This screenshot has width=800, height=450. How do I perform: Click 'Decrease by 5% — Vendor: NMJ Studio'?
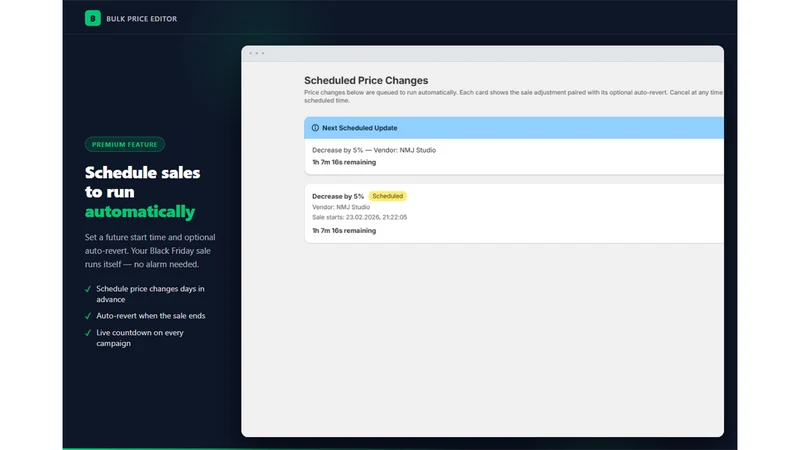click(374, 150)
